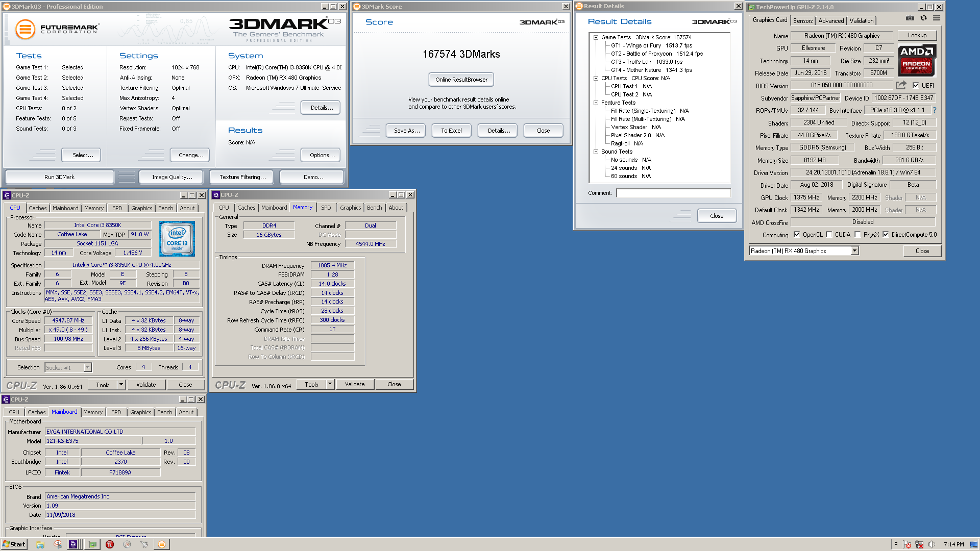The image size is (980, 551).
Task: Switch to the Advanced tab in GPU-Z
Action: (x=831, y=21)
